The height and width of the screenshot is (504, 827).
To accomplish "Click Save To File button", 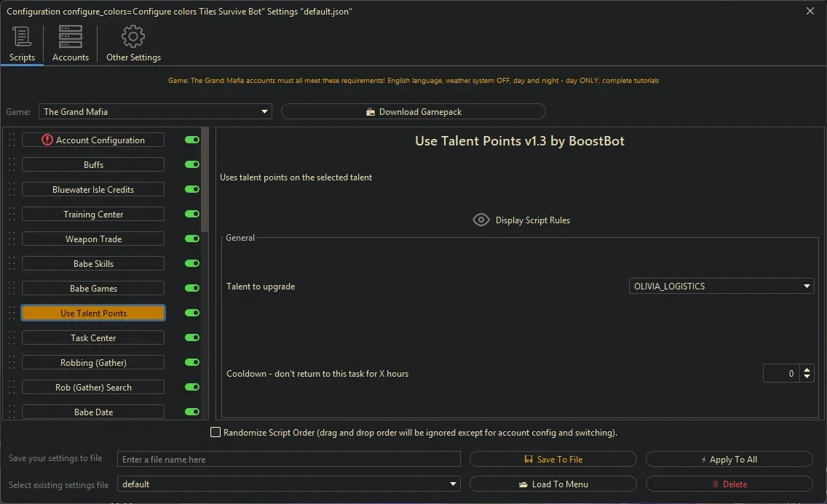I will coord(553,459).
